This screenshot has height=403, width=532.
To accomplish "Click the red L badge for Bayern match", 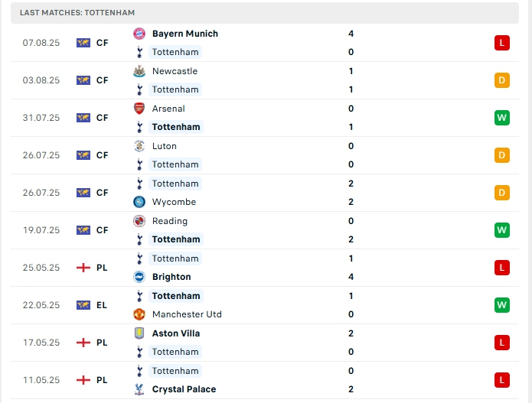I will (501, 43).
